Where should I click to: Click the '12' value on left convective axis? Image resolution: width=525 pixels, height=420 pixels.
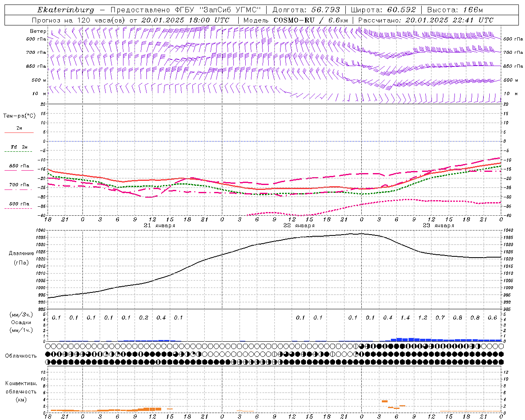pyautogui.click(x=43, y=372)
